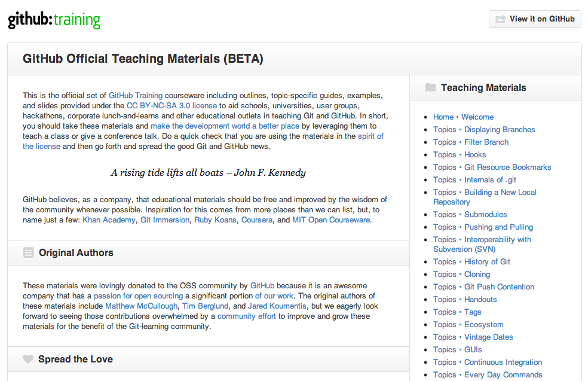Click the 'Teaching Materials' sidebar heading text
Image resolution: width=588 pixels, height=381 pixels.
coord(483,87)
